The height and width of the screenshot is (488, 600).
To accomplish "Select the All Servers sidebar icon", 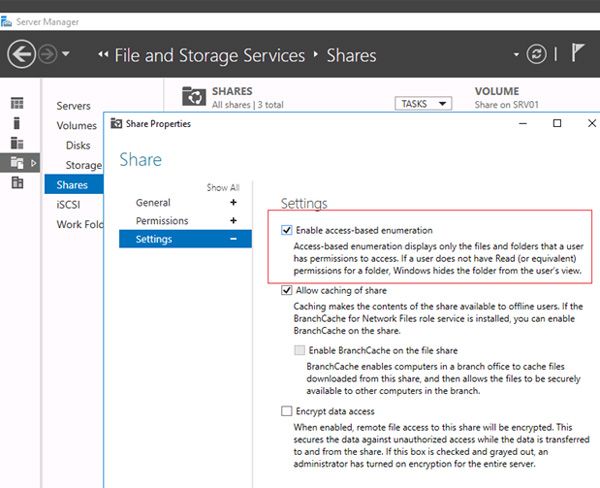I will pyautogui.click(x=17, y=143).
